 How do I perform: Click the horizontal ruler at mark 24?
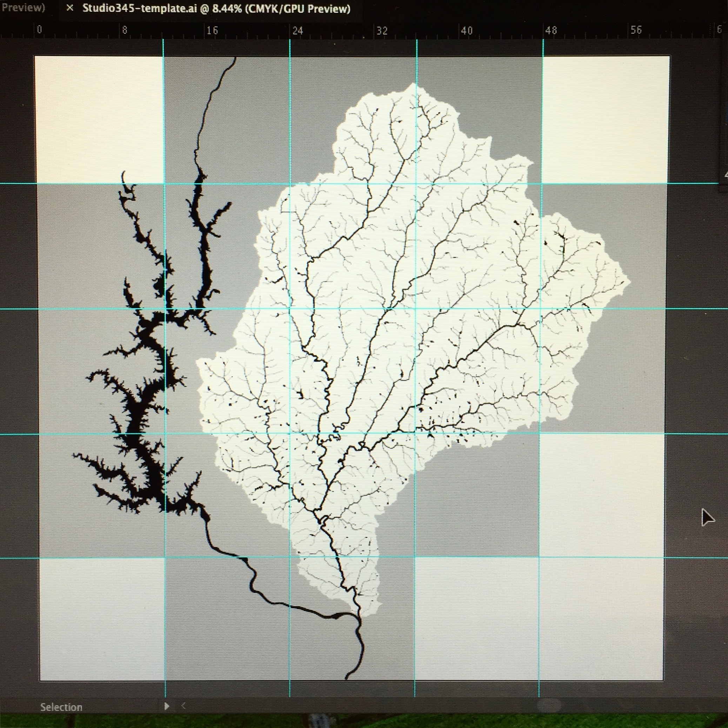point(297,31)
